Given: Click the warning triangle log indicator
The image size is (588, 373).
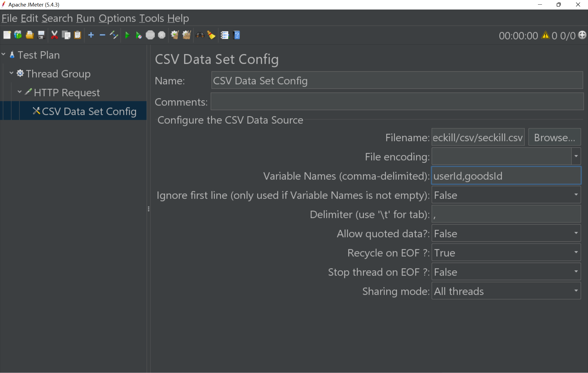Looking at the screenshot, I should point(546,35).
